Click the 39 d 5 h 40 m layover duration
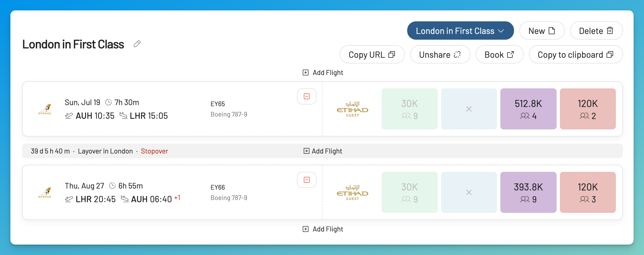The height and width of the screenshot is (255, 644). click(50, 151)
